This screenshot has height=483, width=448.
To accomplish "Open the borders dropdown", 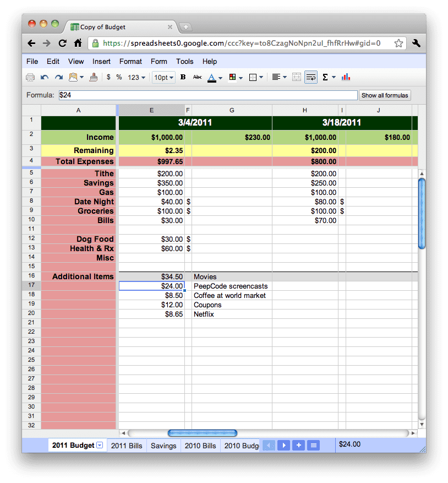I will (x=255, y=77).
